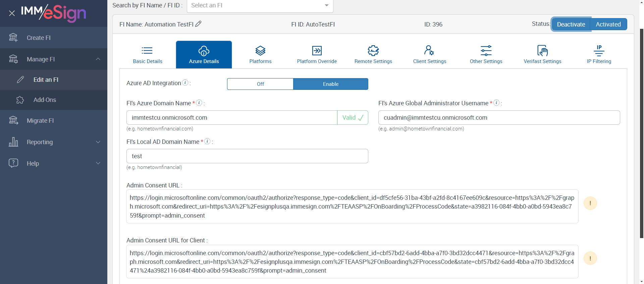The image size is (644, 284).
Task: Click the Verifast Settings hand icon
Action: [x=542, y=51]
